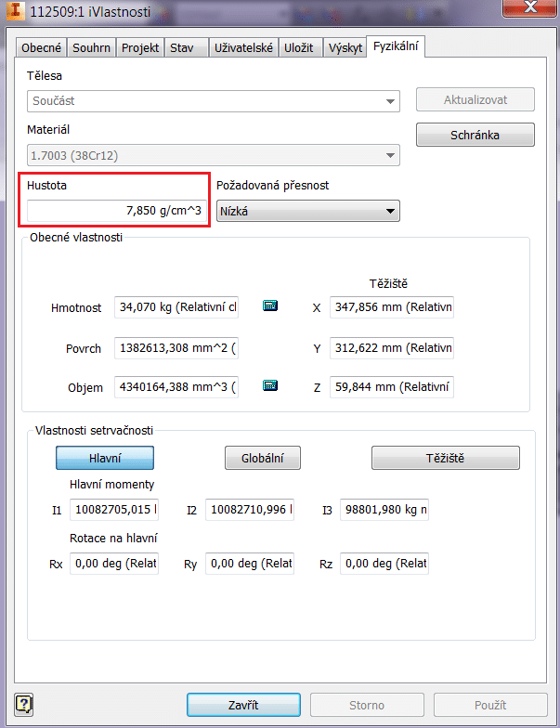560x728 pixels.
Task: Click the Použít button
Action: [490, 705]
